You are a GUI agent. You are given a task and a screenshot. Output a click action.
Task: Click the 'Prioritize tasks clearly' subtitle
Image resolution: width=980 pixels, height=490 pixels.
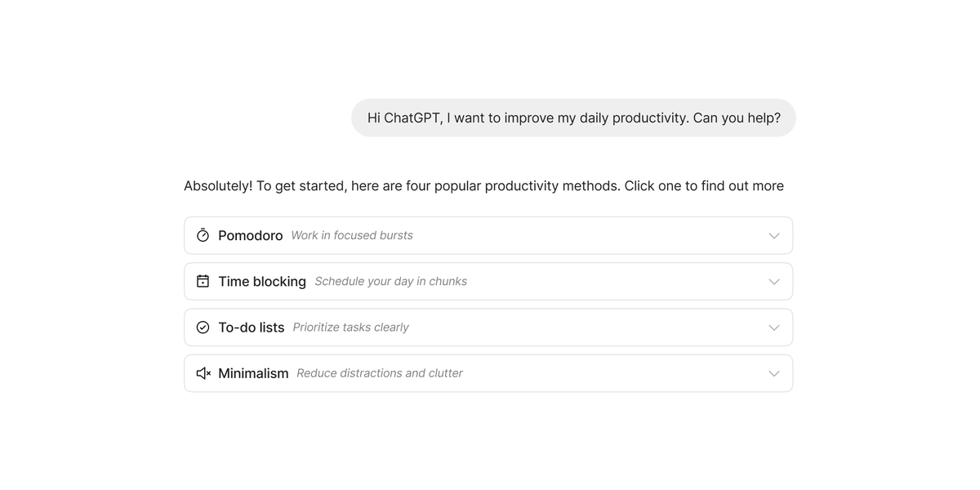click(351, 327)
